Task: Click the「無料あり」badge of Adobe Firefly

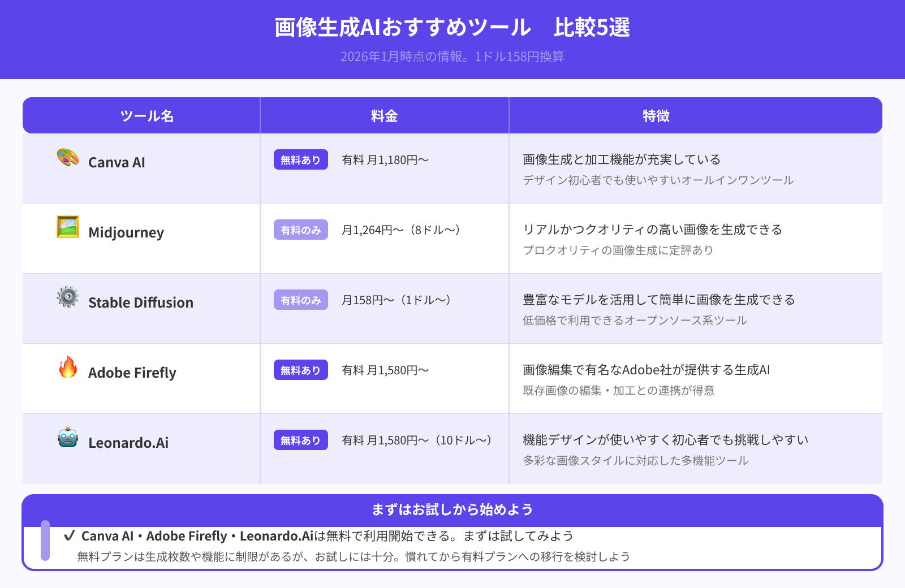Action: pyautogui.click(x=300, y=370)
